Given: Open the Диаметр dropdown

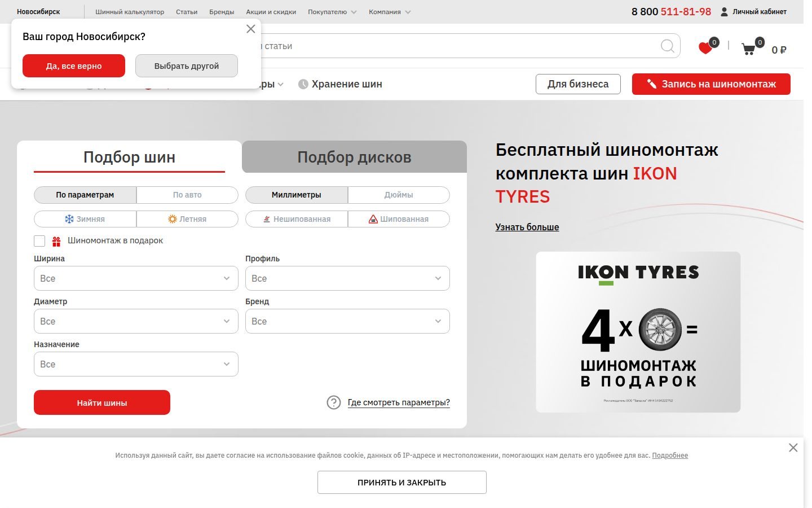Looking at the screenshot, I should click(x=136, y=321).
